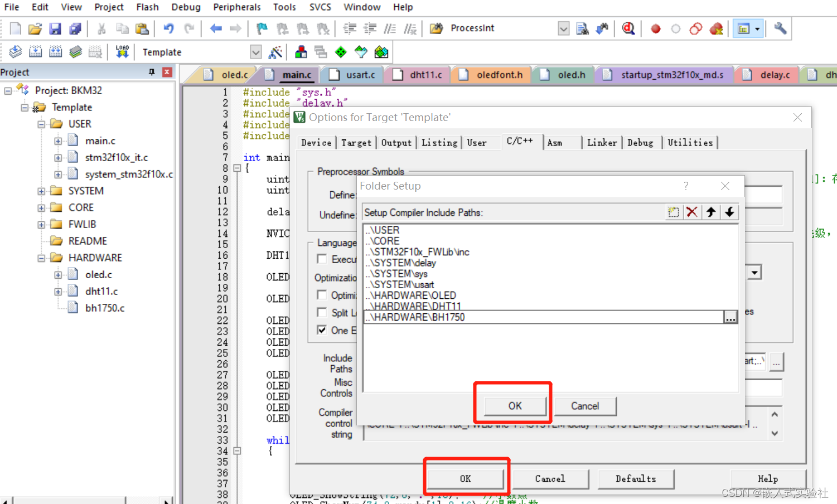Screen dimensions: 837x504
Task: Click the Help button in Options dialog
Action: 768,479
